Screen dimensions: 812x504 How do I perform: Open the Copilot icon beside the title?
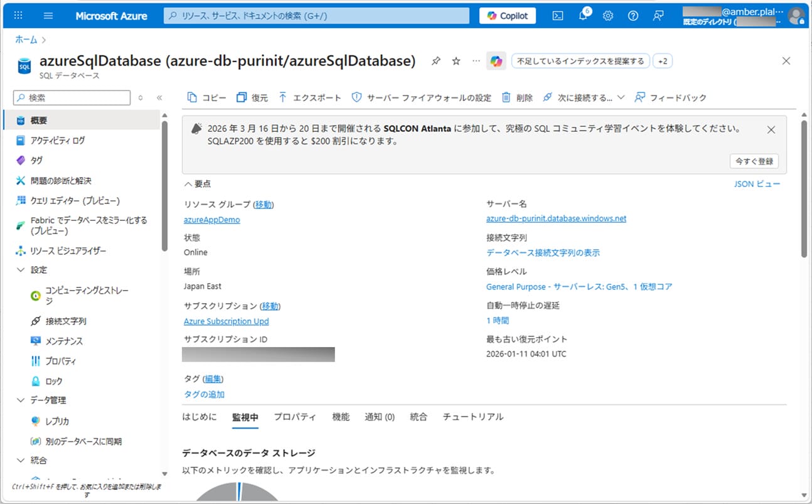point(496,61)
